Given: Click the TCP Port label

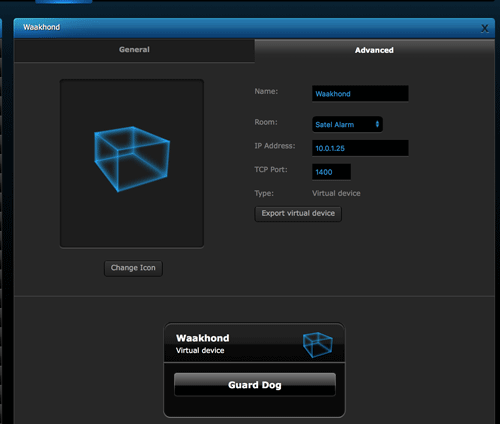Looking at the screenshot, I should [271, 170].
